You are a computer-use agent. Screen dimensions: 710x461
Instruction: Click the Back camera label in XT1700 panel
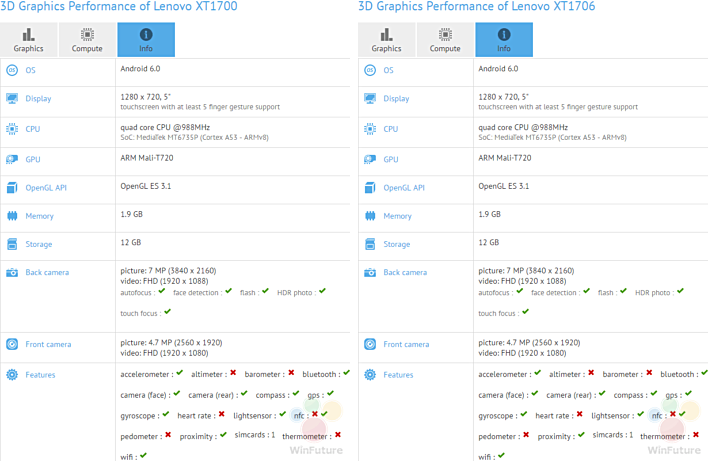[47, 272]
